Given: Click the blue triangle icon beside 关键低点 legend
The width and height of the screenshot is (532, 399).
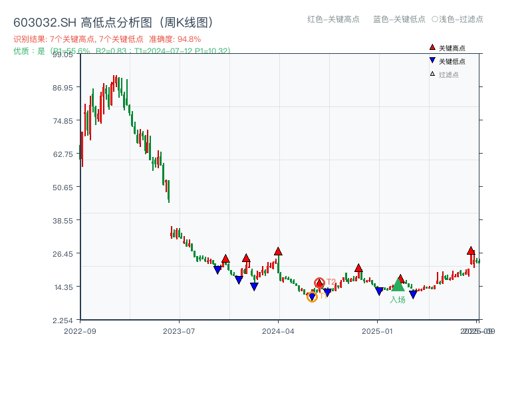Looking at the screenshot, I should tap(432, 61).
